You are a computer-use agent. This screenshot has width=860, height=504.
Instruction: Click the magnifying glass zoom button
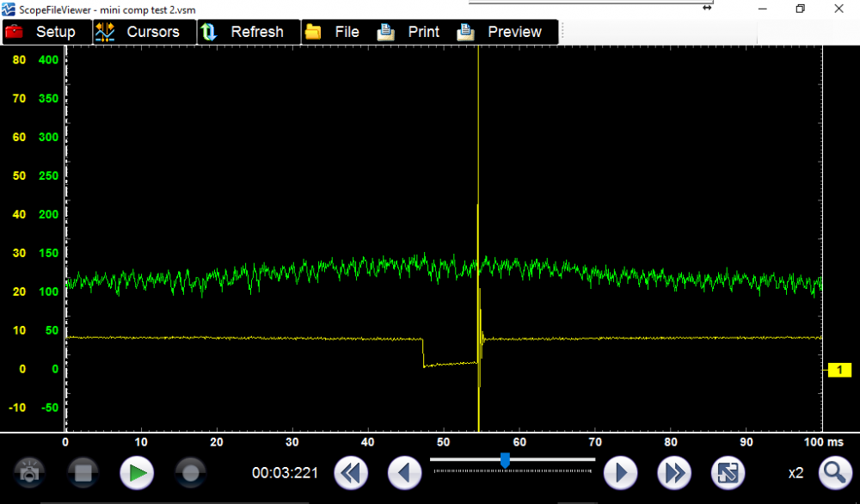coord(835,473)
